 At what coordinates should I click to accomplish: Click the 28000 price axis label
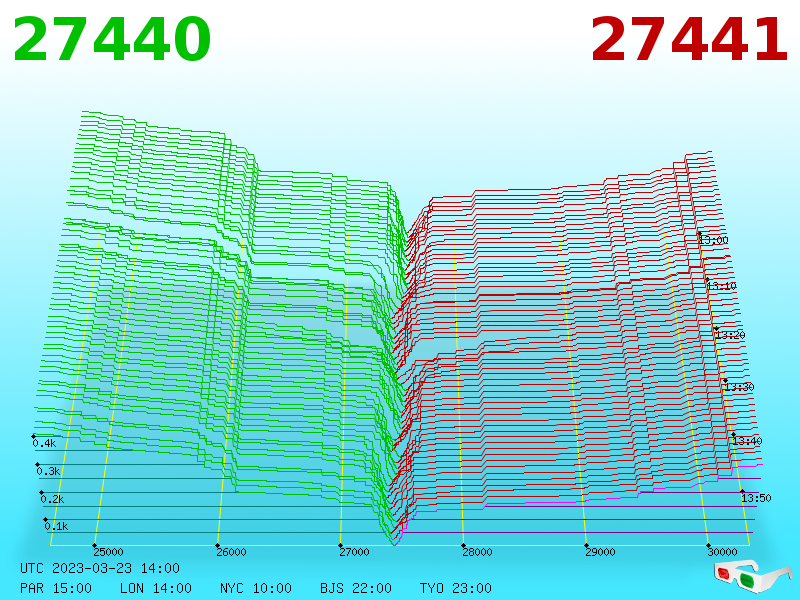[x=477, y=552]
